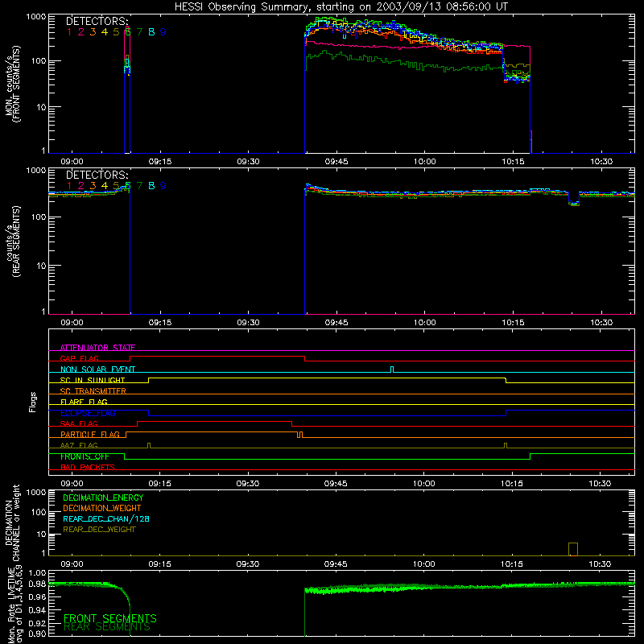
Task: Click REAR SEGMENTS legend in livetime panel
Action: tap(107, 627)
